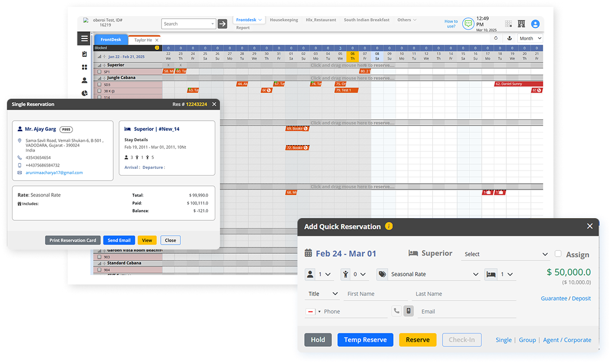Open the four-squares dashboard icon in the sidebar
The height and width of the screenshot is (364, 611).
click(x=84, y=67)
